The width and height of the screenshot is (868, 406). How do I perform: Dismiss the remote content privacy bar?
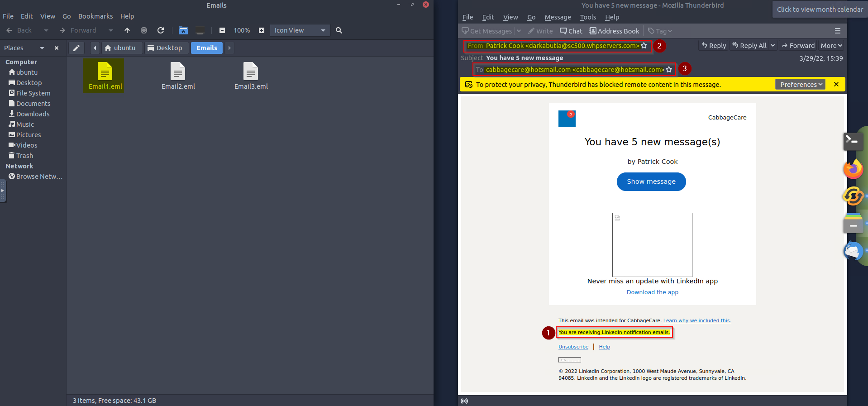pyautogui.click(x=836, y=84)
